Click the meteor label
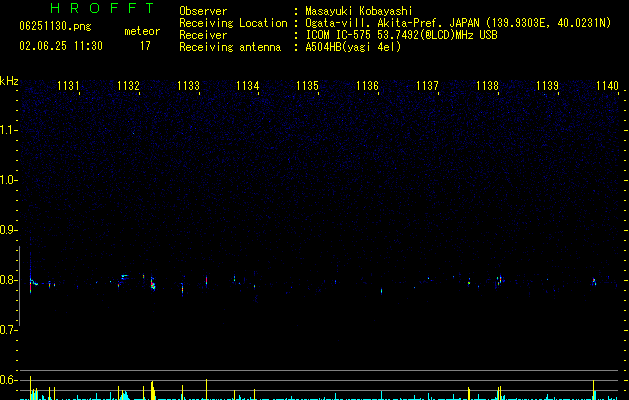 click(x=142, y=31)
